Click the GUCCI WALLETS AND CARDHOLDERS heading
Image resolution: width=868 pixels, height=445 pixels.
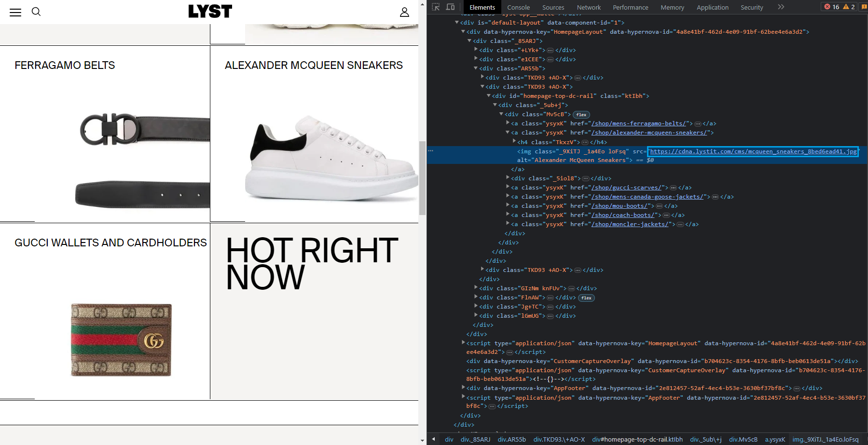[110, 243]
